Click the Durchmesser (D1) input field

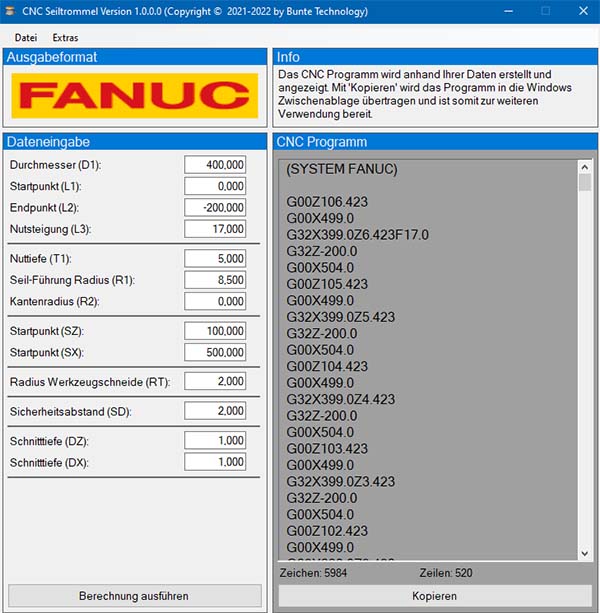click(x=215, y=165)
